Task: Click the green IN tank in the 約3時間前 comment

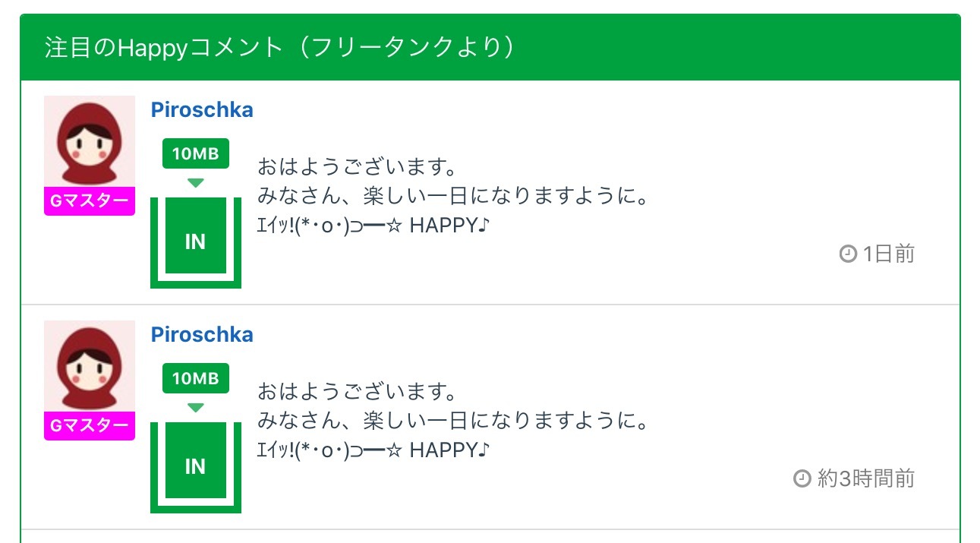Action: pyautogui.click(x=195, y=466)
